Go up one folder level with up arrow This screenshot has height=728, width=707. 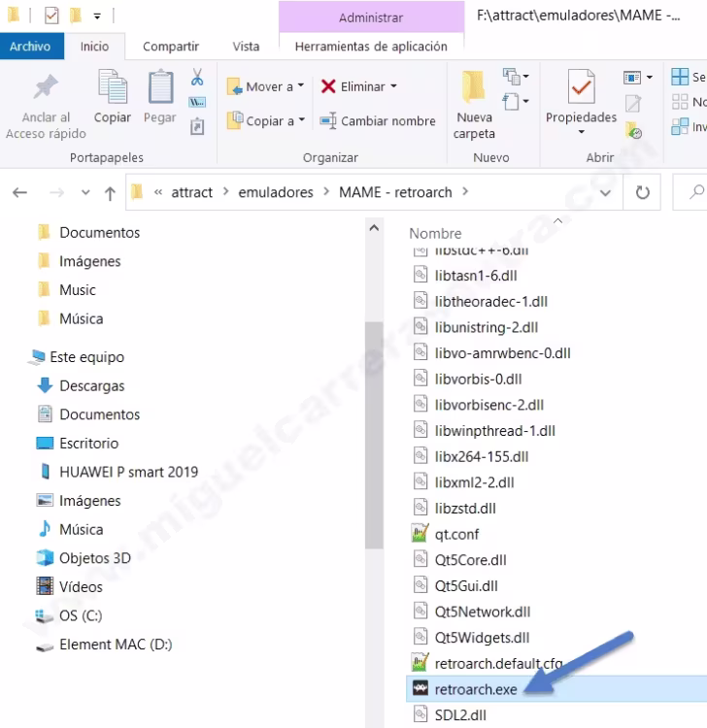click(x=110, y=193)
